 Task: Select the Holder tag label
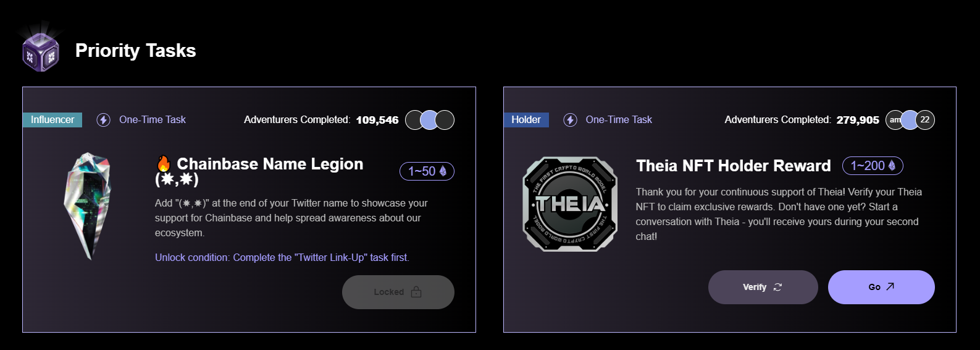526,120
